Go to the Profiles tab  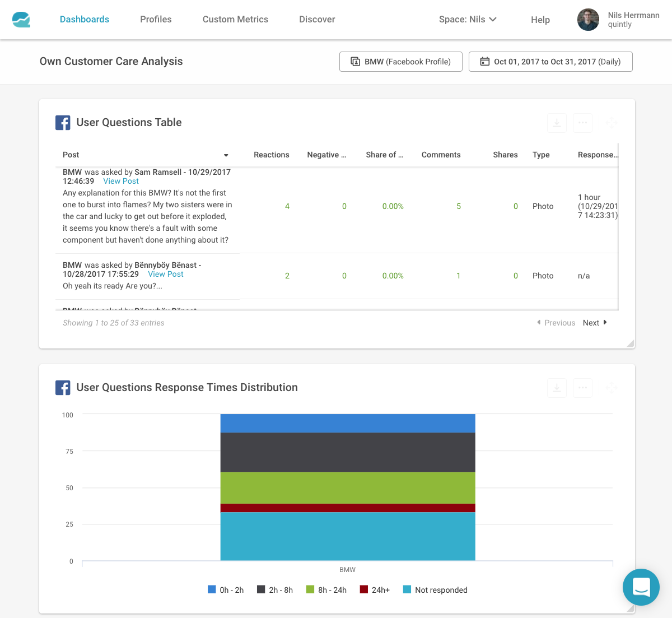(x=156, y=19)
